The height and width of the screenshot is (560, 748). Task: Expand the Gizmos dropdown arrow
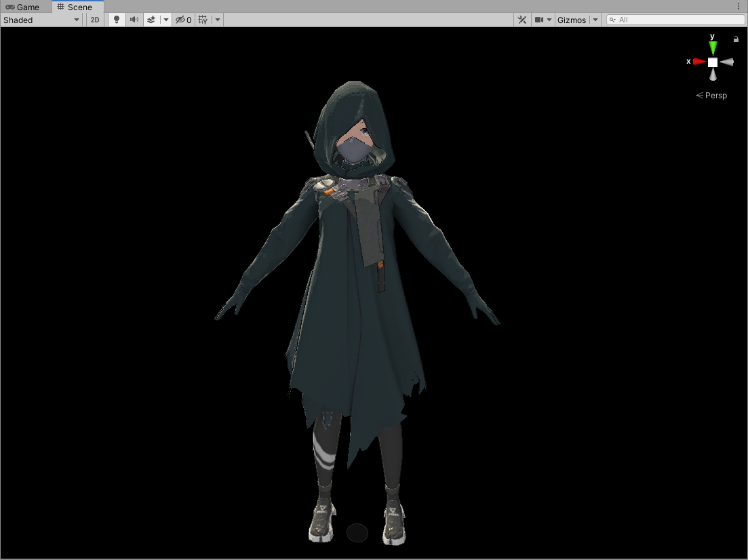595,20
